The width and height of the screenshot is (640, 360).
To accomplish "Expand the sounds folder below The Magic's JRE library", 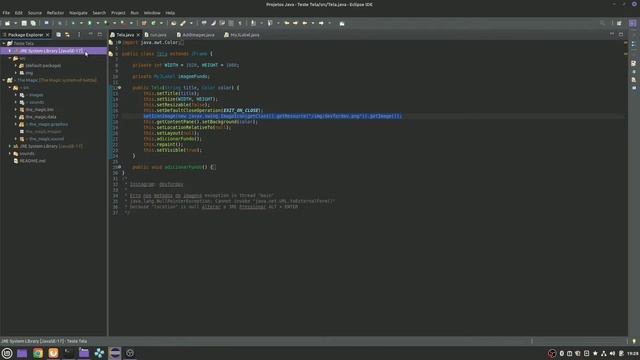I will coord(10,153).
